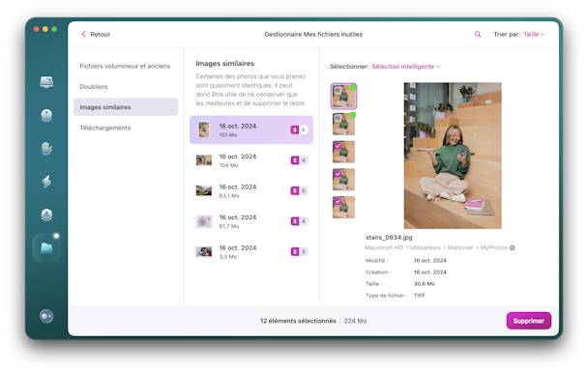
Task: Open Smart Scan from the sidebar monitor icon
Action: pyautogui.click(x=46, y=82)
